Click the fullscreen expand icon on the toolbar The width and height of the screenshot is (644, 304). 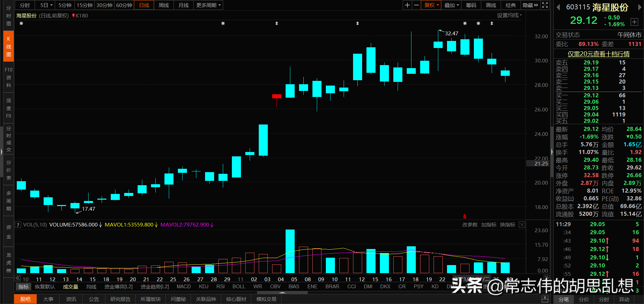tap(544, 5)
